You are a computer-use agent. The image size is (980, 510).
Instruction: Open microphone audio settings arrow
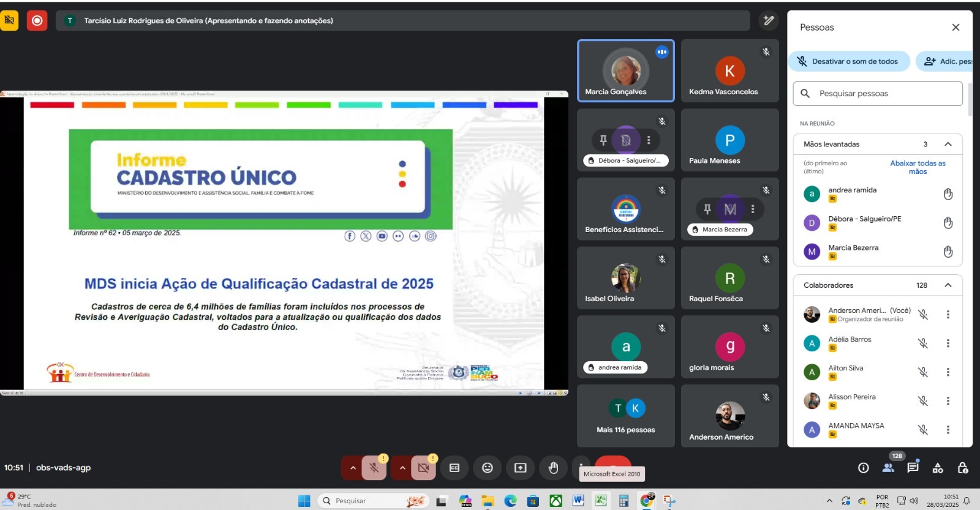click(x=353, y=468)
